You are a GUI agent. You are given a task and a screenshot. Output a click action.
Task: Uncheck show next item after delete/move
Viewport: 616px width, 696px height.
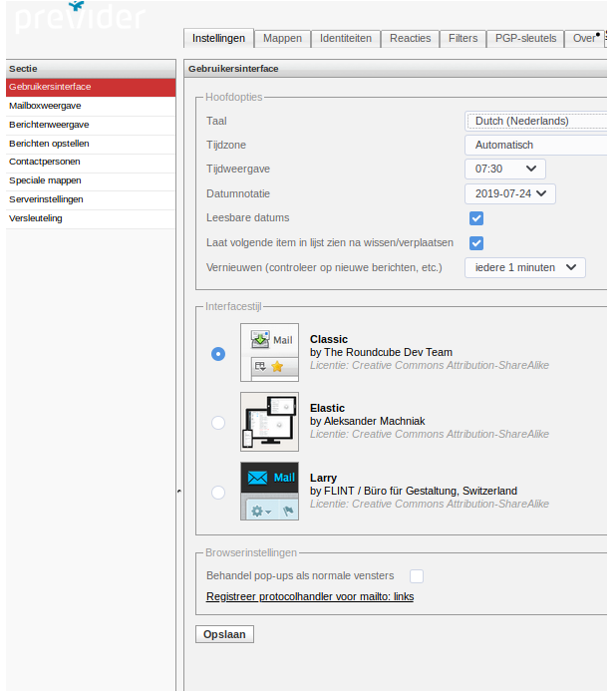click(x=476, y=243)
